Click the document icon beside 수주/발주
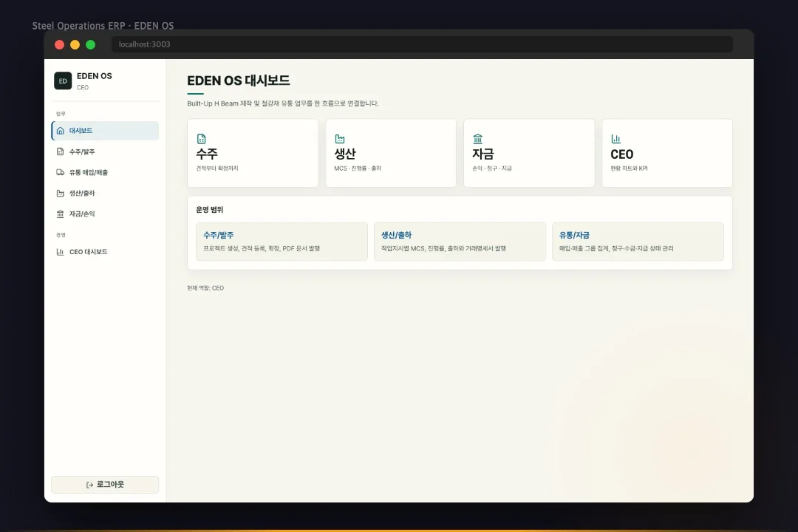Screen dimensions: 798x532 [60, 151]
